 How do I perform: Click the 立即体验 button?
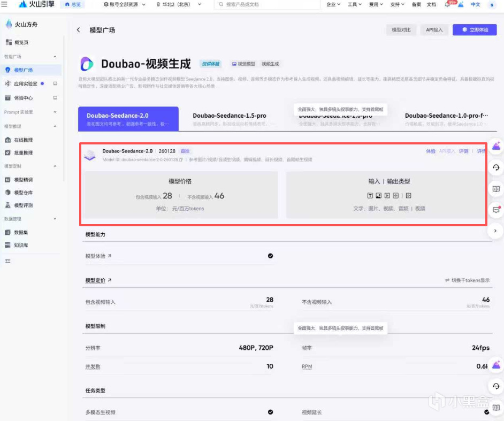click(x=475, y=30)
